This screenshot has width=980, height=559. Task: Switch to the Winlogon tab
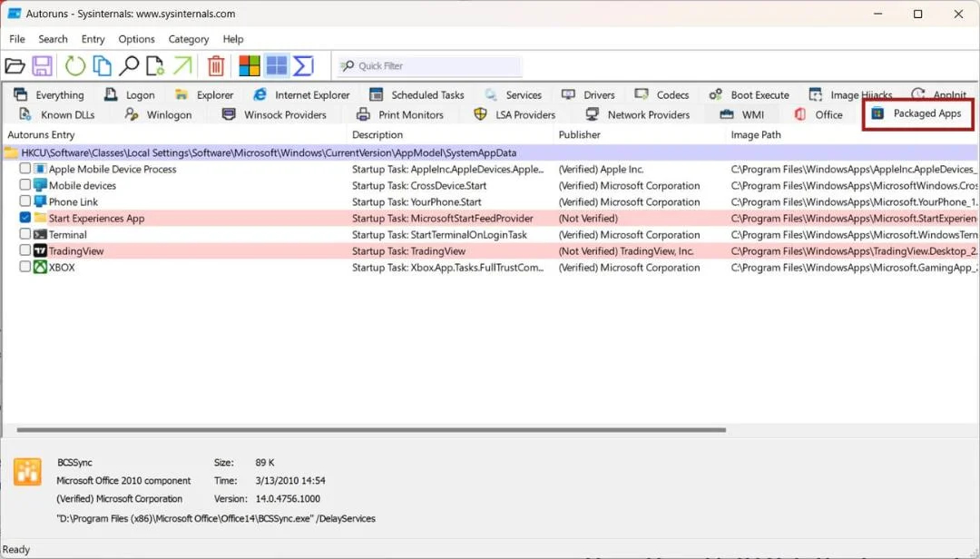coord(158,114)
